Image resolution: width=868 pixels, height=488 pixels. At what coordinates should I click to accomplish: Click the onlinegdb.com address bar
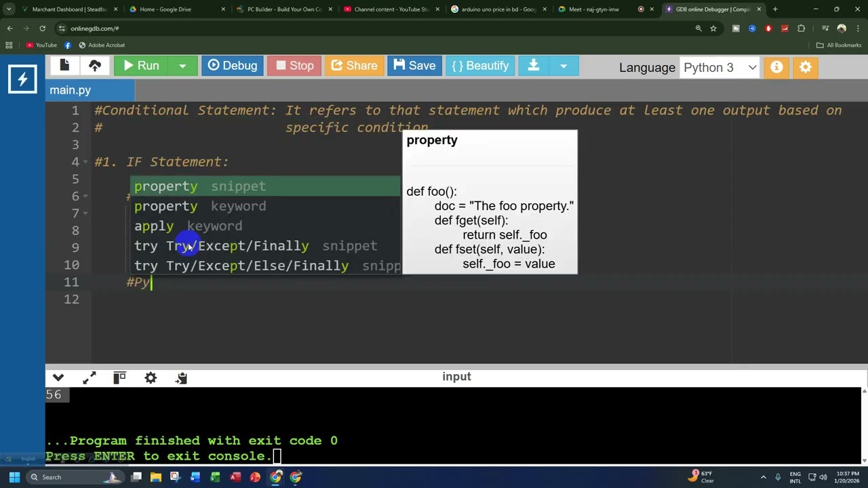point(373,28)
